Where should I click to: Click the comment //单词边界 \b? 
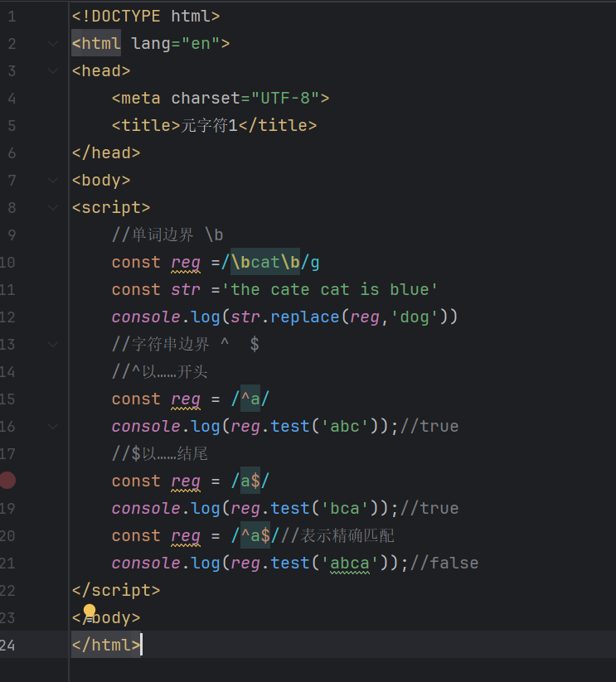[167, 235]
